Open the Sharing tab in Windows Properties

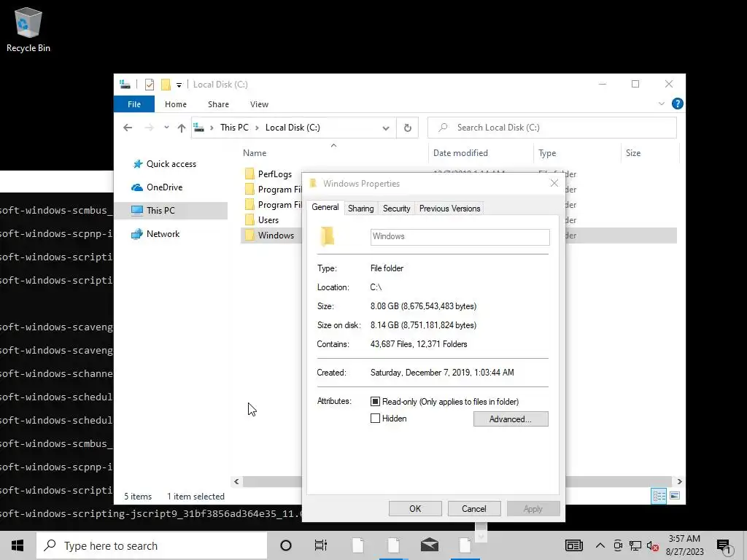point(360,209)
